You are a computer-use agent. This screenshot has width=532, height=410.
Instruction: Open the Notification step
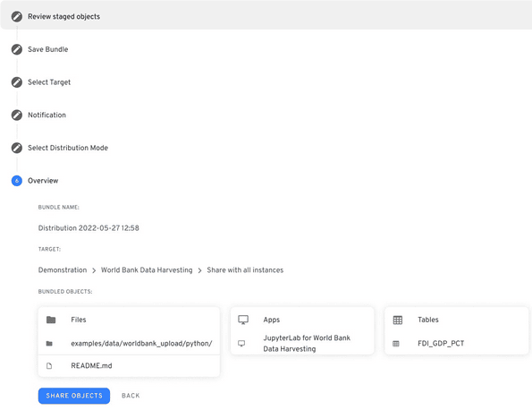tap(46, 115)
